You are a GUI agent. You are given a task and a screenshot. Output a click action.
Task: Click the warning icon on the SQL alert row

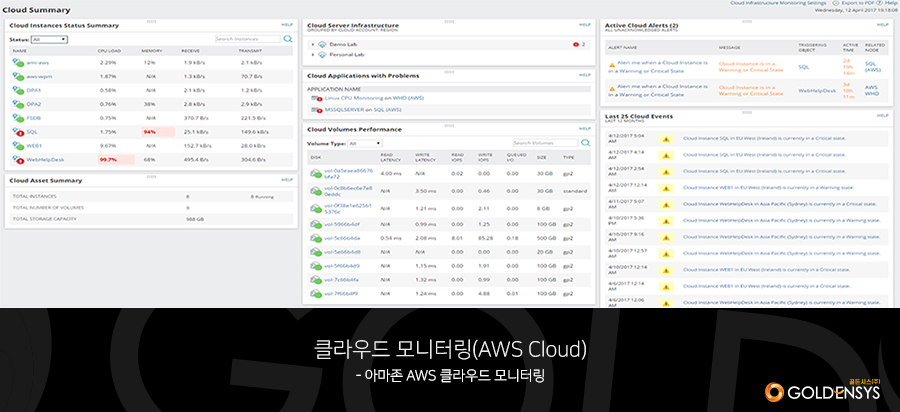point(612,64)
